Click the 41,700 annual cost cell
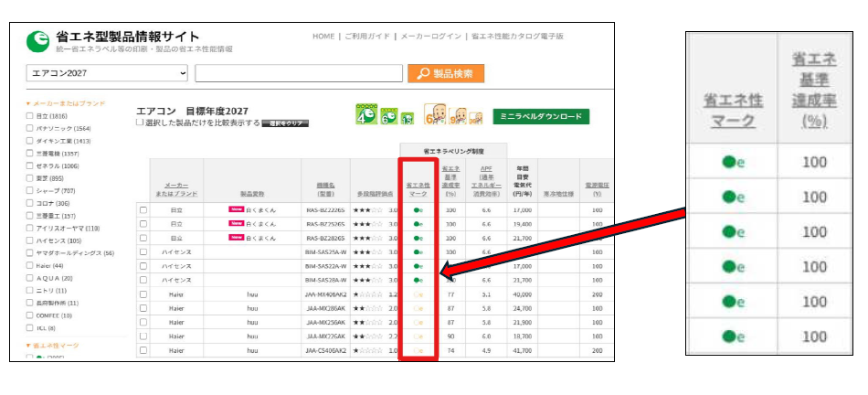Viewport: 868px width, 395px height. point(522,350)
